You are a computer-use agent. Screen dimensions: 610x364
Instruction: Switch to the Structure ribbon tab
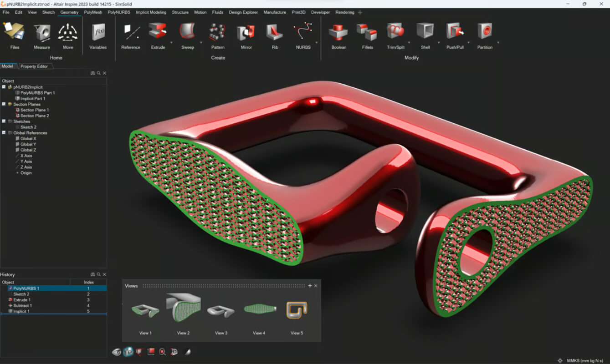[x=180, y=12]
